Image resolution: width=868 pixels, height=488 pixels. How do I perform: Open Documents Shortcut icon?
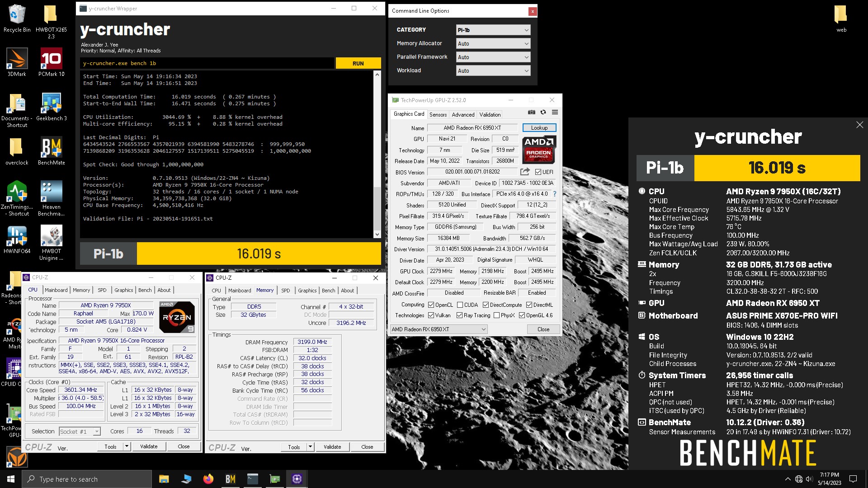pos(17,111)
